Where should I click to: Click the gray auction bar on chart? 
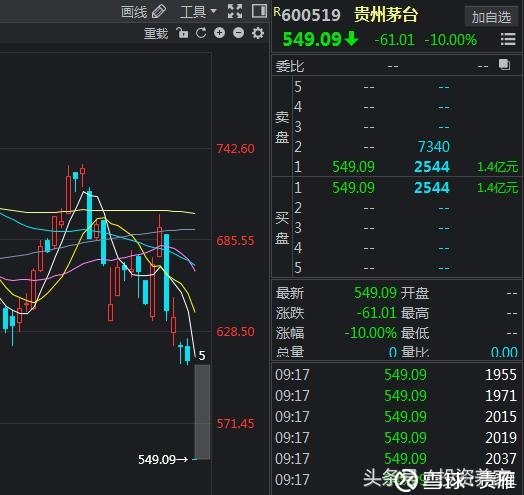(202, 412)
